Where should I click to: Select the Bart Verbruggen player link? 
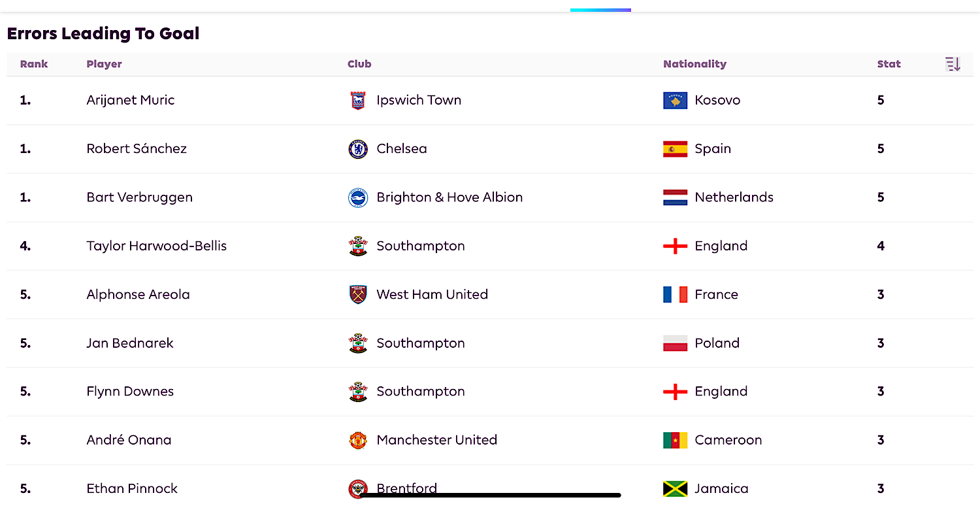[x=139, y=197]
